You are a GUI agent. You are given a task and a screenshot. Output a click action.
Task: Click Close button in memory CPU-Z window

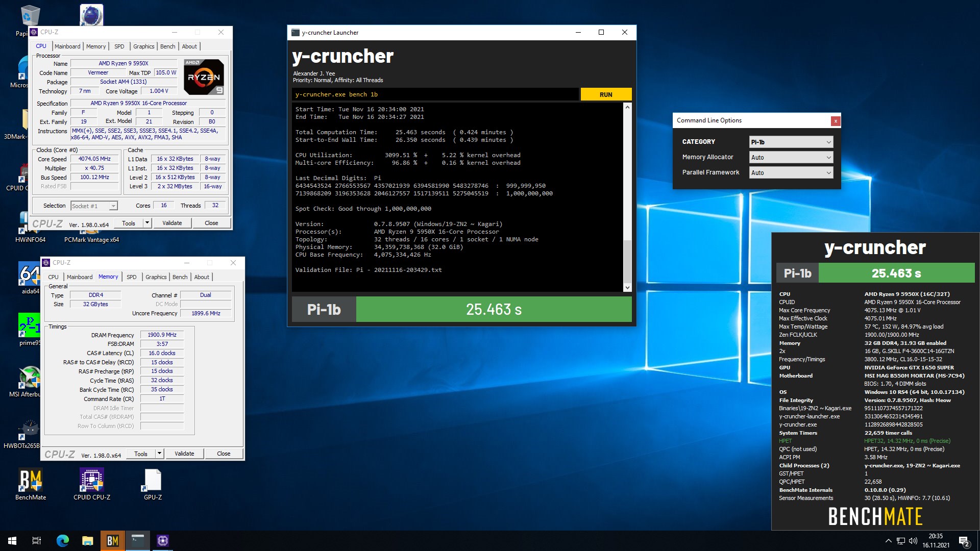pos(224,454)
